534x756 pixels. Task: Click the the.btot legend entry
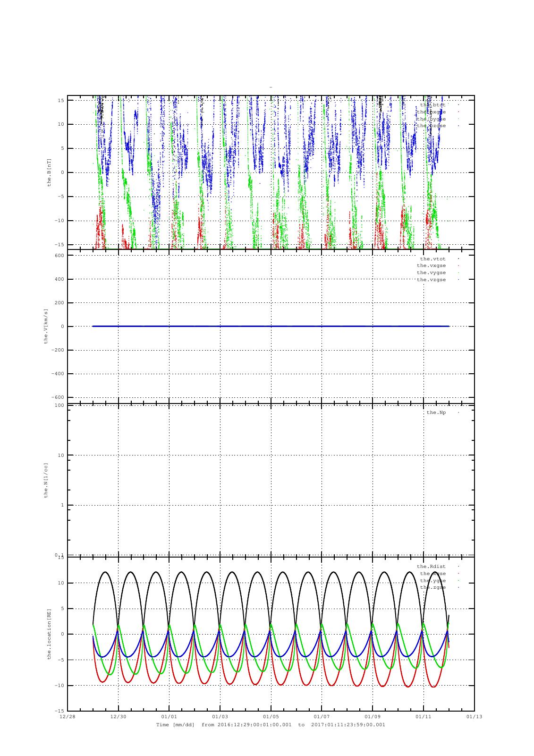click(433, 105)
